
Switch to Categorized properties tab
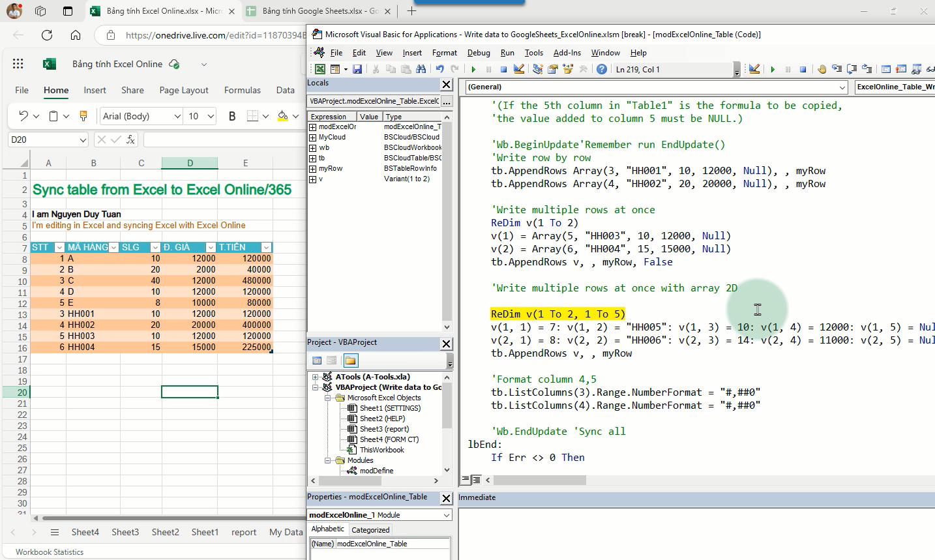[x=370, y=530]
